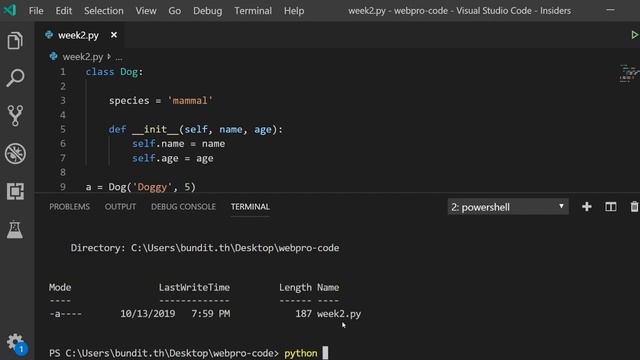Click the minimap code preview

(x=629, y=73)
